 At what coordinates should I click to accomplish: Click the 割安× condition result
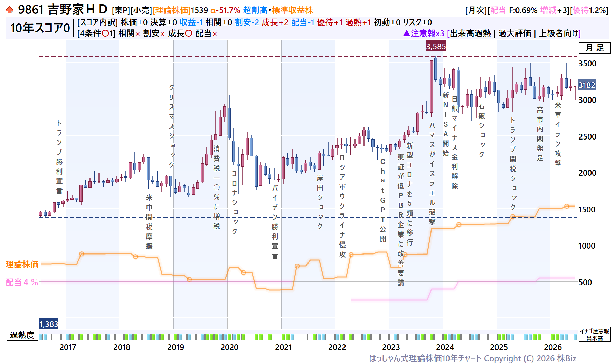pyautogui.click(x=154, y=33)
